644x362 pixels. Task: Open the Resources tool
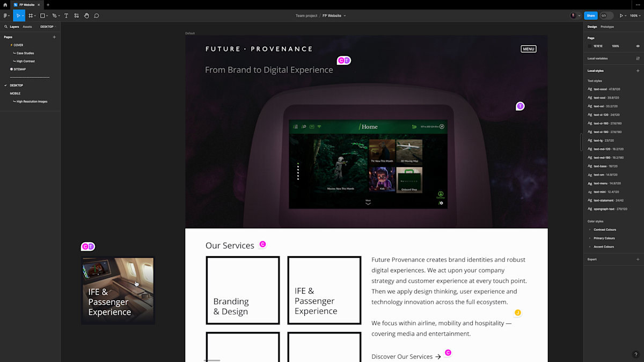coord(77,16)
